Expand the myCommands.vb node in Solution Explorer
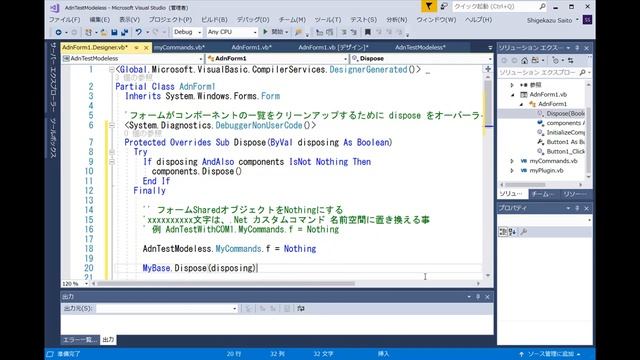Image resolution: width=640 pixels, height=360 pixels. [512, 161]
